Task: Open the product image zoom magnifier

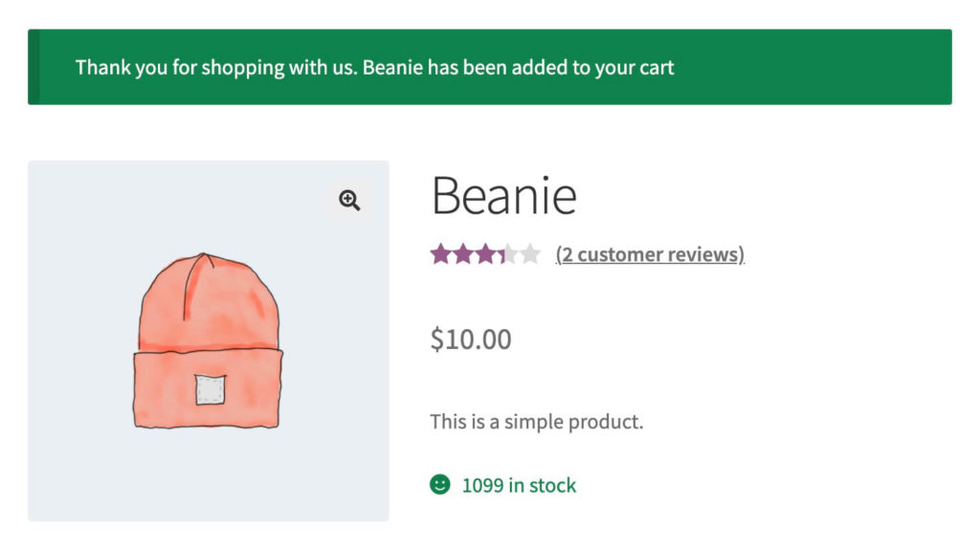Action: pyautogui.click(x=349, y=200)
